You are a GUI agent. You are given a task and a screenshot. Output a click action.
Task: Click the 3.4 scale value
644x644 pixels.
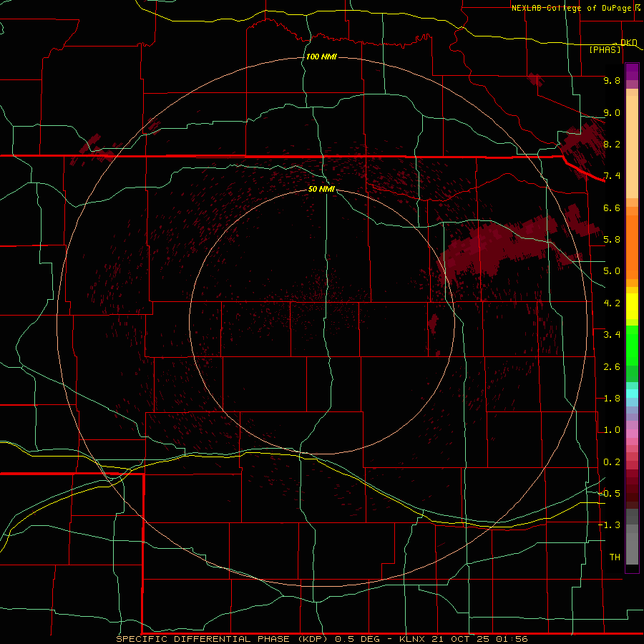pos(612,335)
